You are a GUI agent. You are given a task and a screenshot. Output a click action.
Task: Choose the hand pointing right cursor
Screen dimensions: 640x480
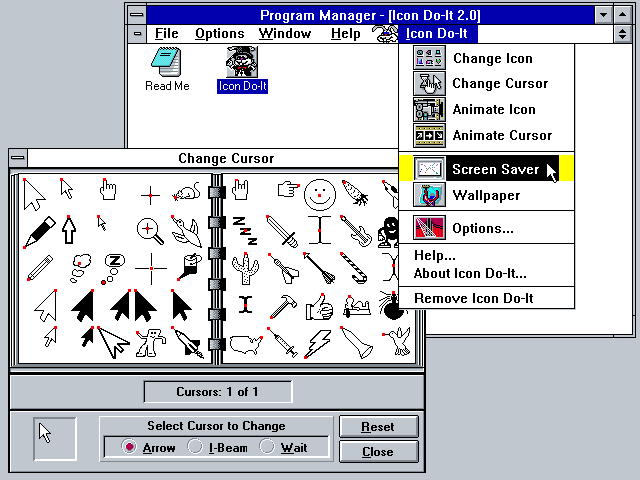[288, 190]
